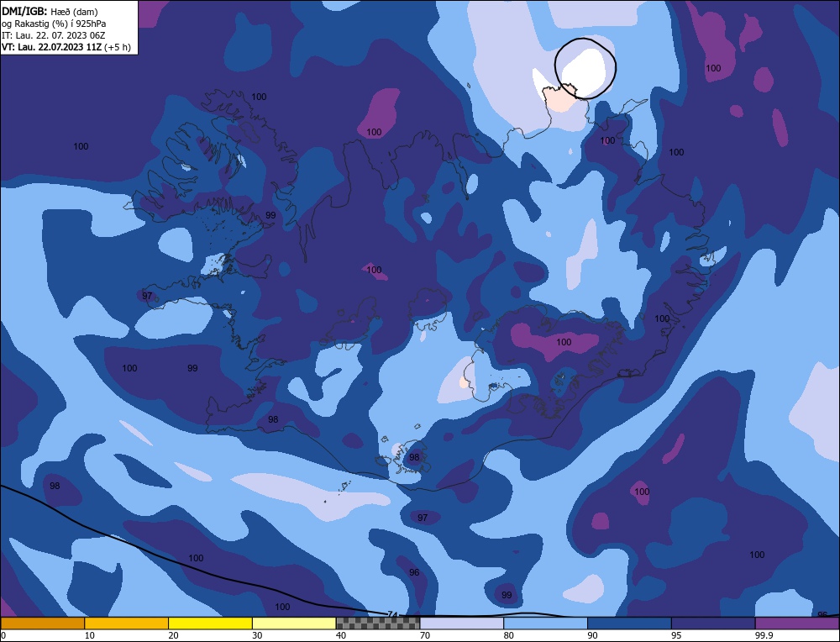
Task: Select the orange 10–20 legend swatch
Action: (x=127, y=624)
